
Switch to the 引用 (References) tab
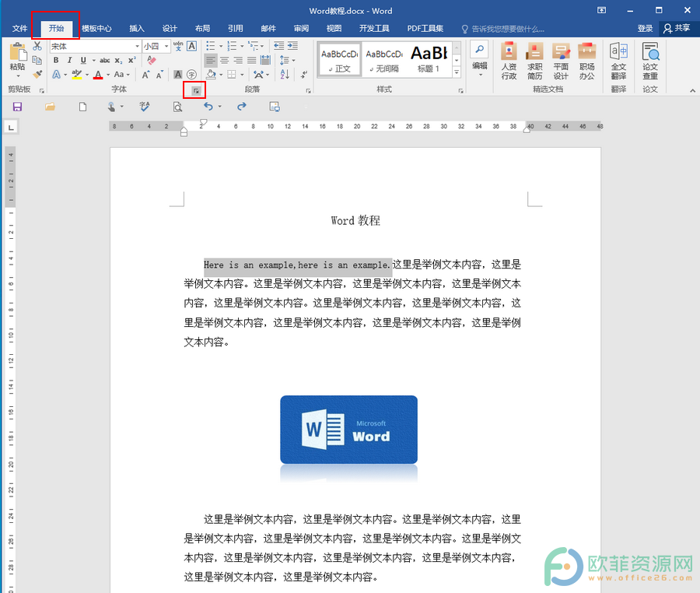click(x=235, y=29)
